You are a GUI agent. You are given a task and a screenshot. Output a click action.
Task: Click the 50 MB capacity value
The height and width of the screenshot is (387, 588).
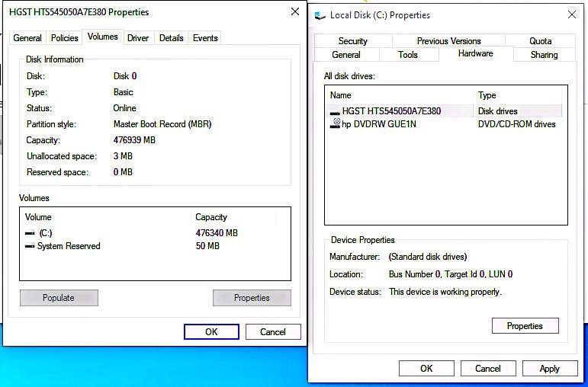pyautogui.click(x=207, y=246)
